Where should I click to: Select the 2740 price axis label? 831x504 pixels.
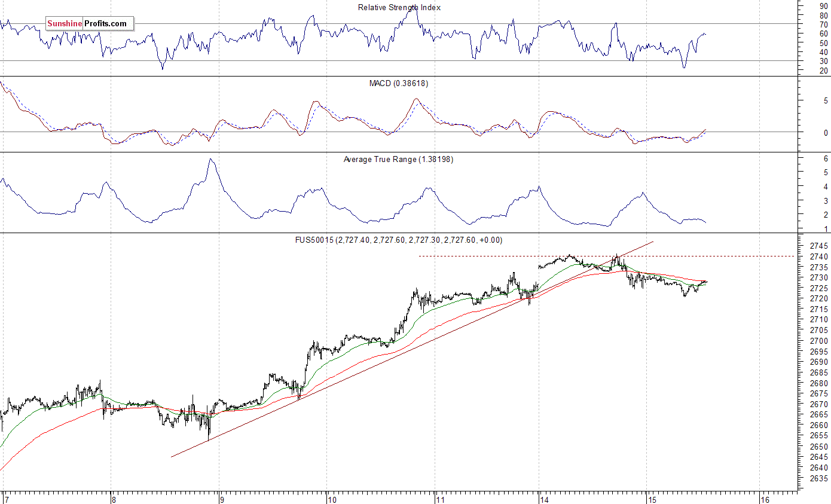coord(820,256)
